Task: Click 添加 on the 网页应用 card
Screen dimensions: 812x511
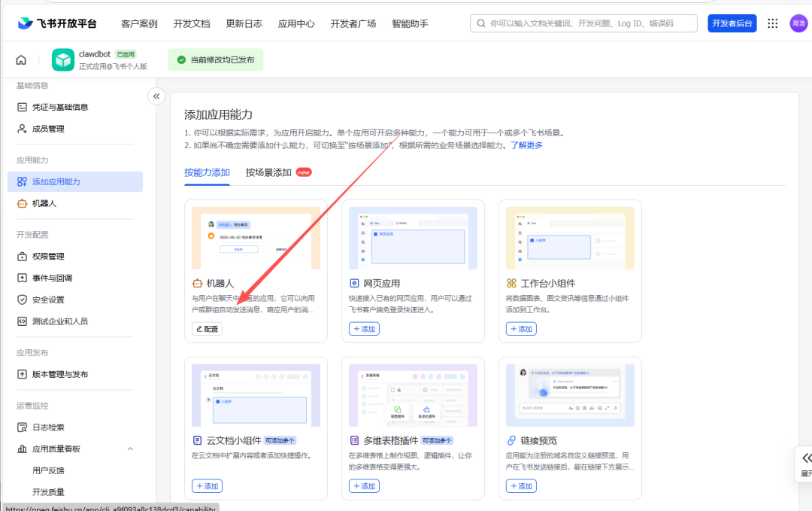Action: point(364,329)
